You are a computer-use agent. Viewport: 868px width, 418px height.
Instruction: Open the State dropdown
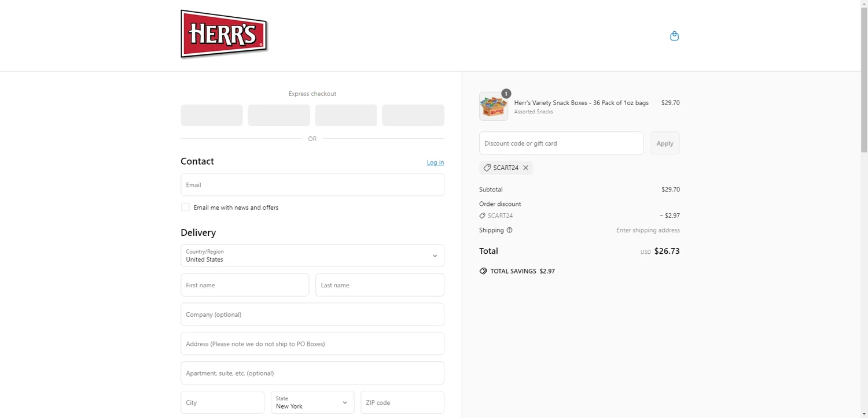tap(312, 402)
